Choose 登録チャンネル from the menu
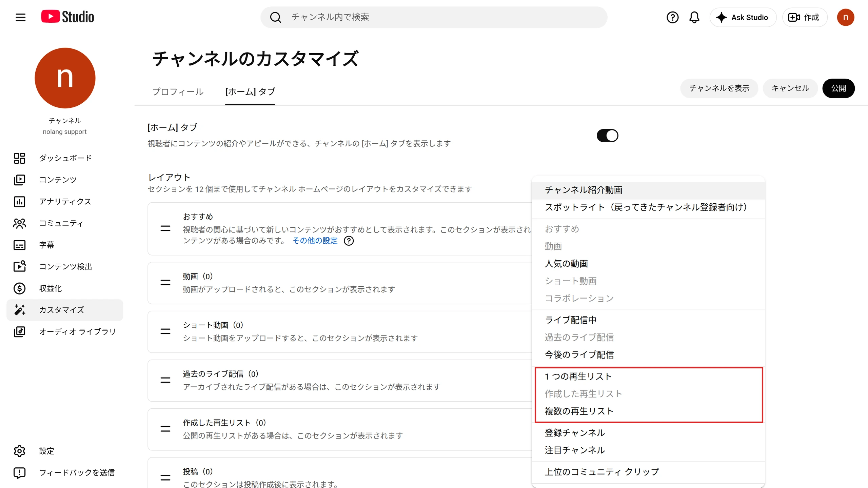 648,433
